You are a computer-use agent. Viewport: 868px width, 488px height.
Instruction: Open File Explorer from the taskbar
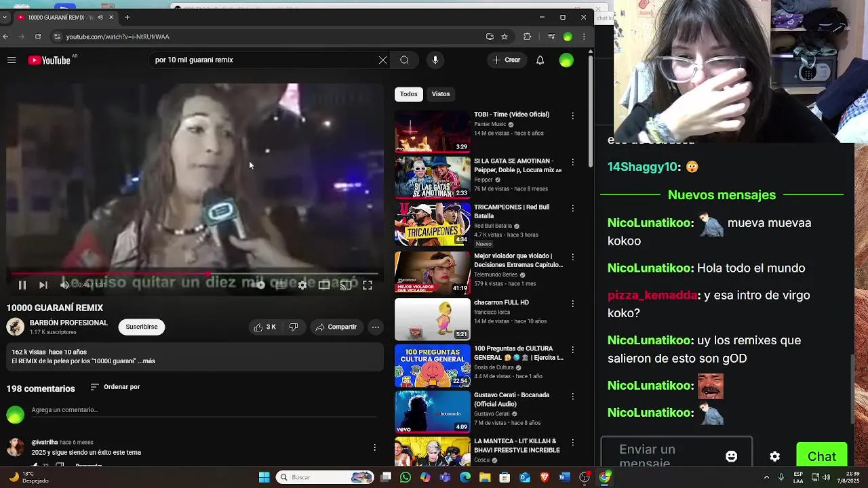[485, 477]
